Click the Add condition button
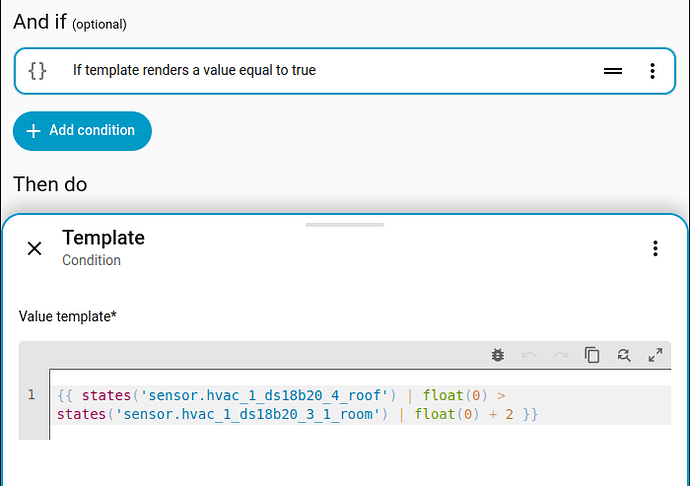The image size is (690, 486). click(x=82, y=131)
